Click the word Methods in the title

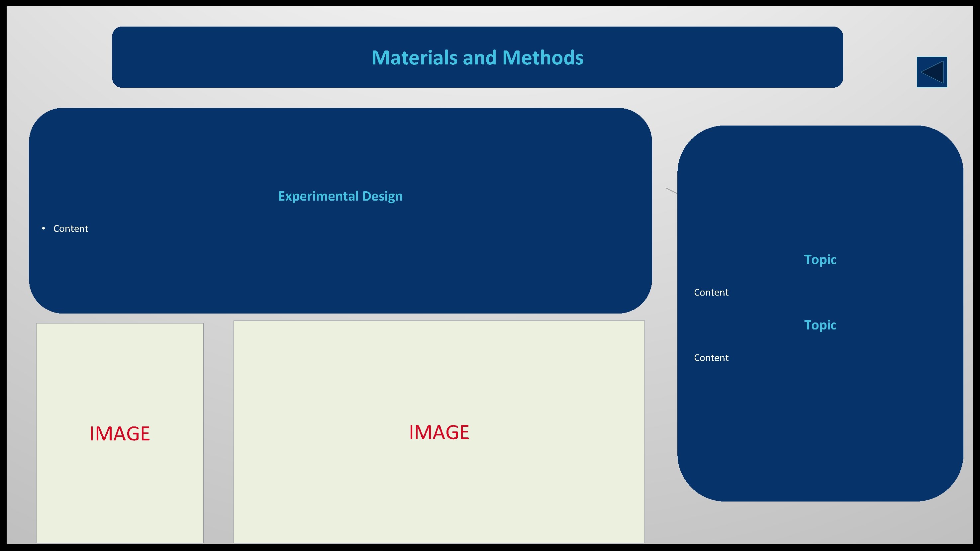tap(542, 58)
